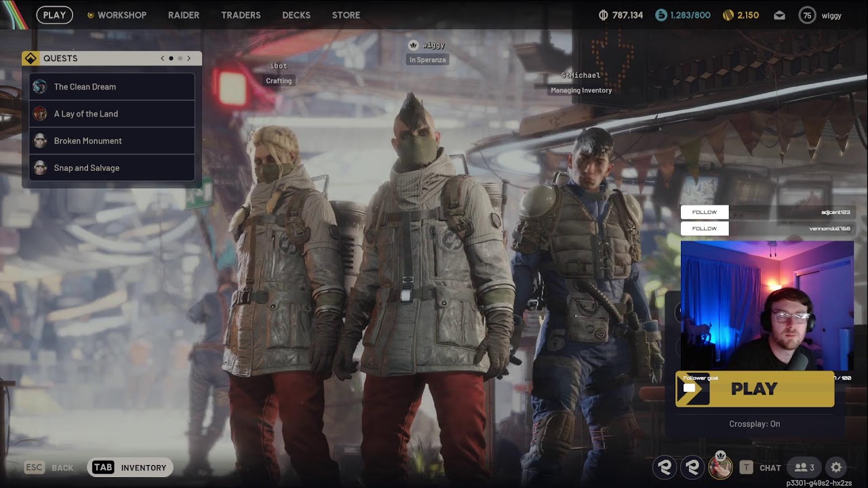This screenshot has height=488, width=868.
Task: Click the T key chat shortcut icon
Action: [x=746, y=467]
